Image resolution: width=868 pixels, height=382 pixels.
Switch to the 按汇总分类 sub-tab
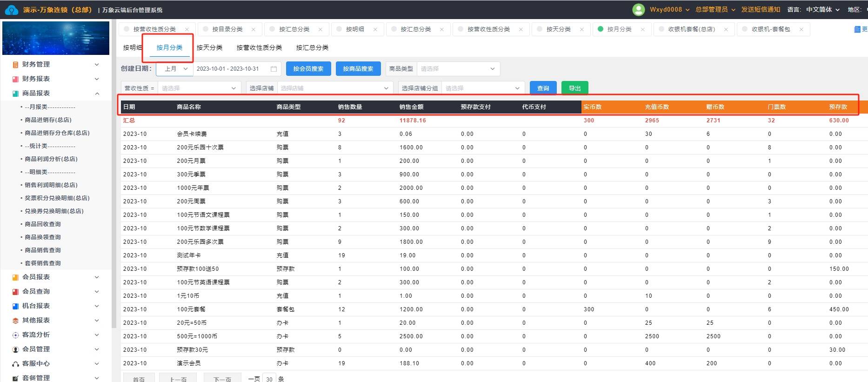click(312, 47)
